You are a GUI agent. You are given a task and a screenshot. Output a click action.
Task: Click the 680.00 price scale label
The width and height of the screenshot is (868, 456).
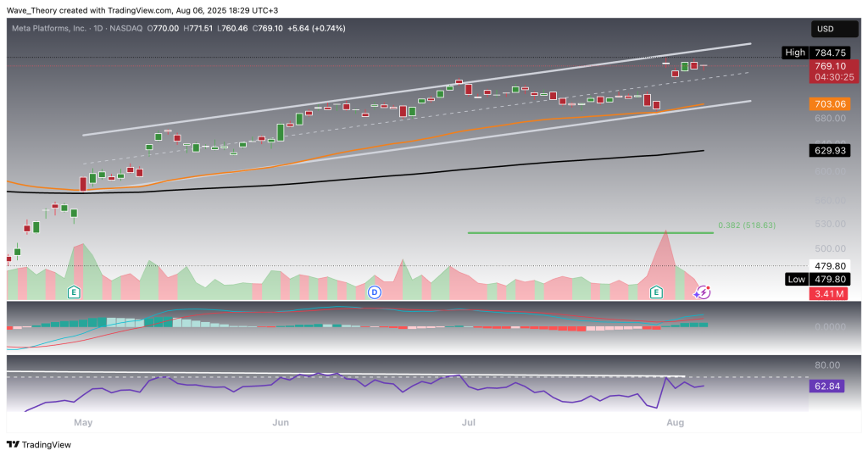(x=830, y=118)
